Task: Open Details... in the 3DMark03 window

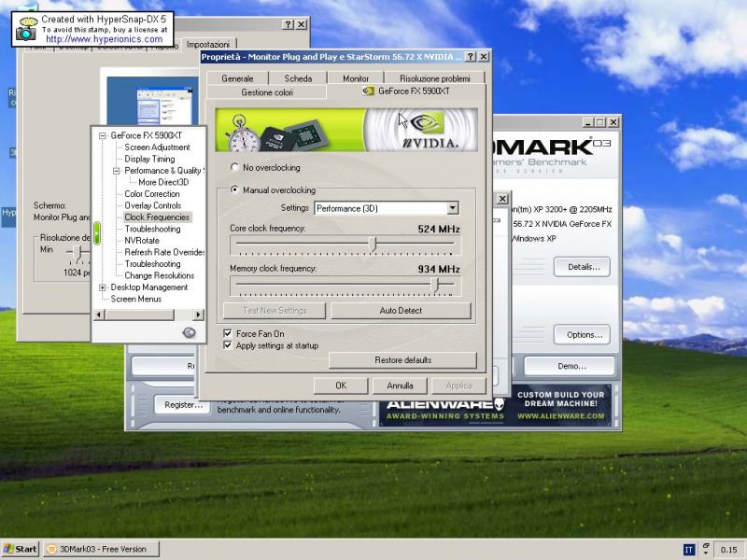Action: click(582, 267)
